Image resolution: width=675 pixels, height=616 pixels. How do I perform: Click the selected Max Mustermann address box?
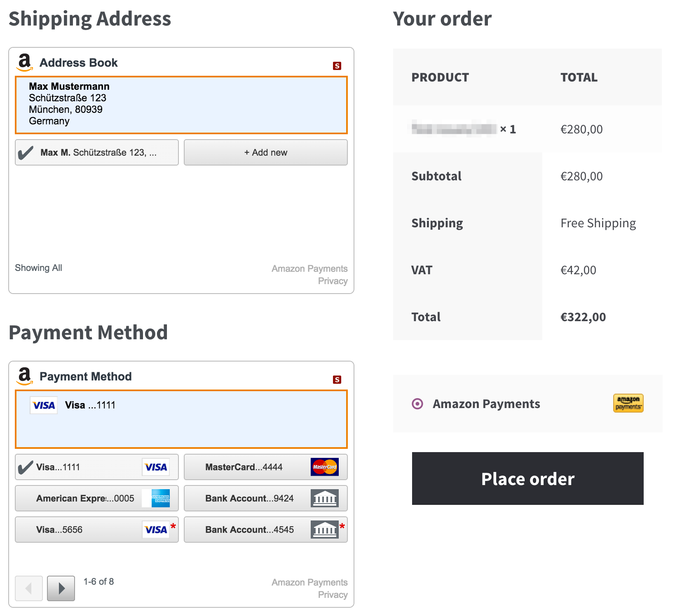point(181,105)
